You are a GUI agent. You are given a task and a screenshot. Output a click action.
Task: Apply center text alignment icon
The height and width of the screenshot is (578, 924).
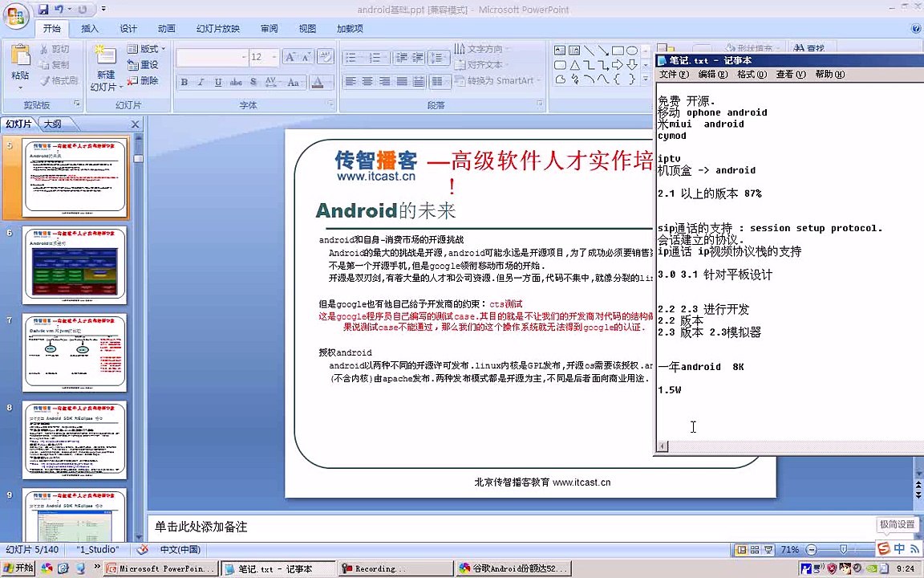click(367, 81)
